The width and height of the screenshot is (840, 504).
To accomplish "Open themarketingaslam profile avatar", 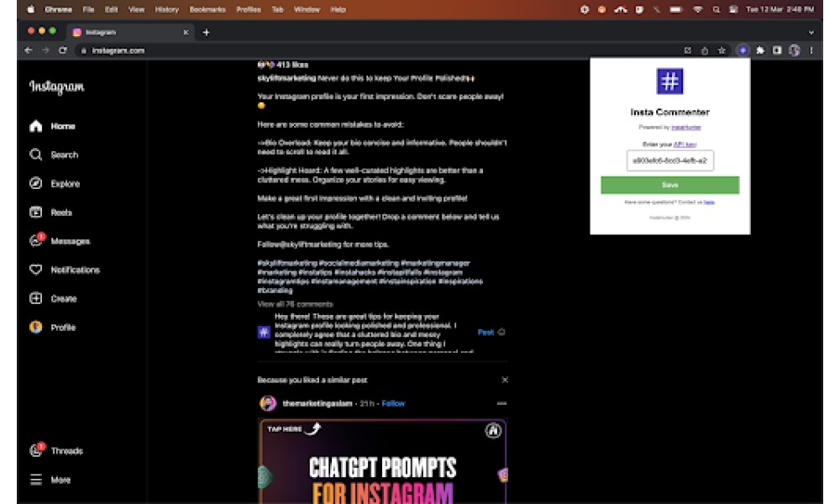I will click(268, 403).
